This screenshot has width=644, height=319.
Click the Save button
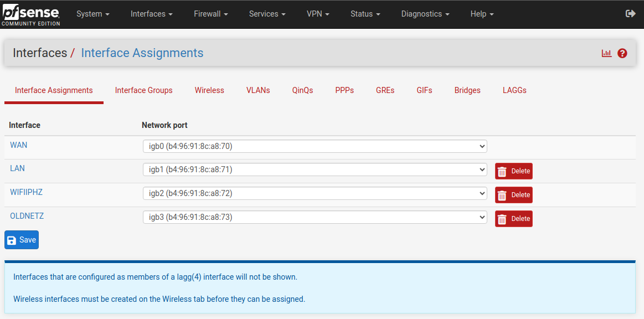[21, 239]
